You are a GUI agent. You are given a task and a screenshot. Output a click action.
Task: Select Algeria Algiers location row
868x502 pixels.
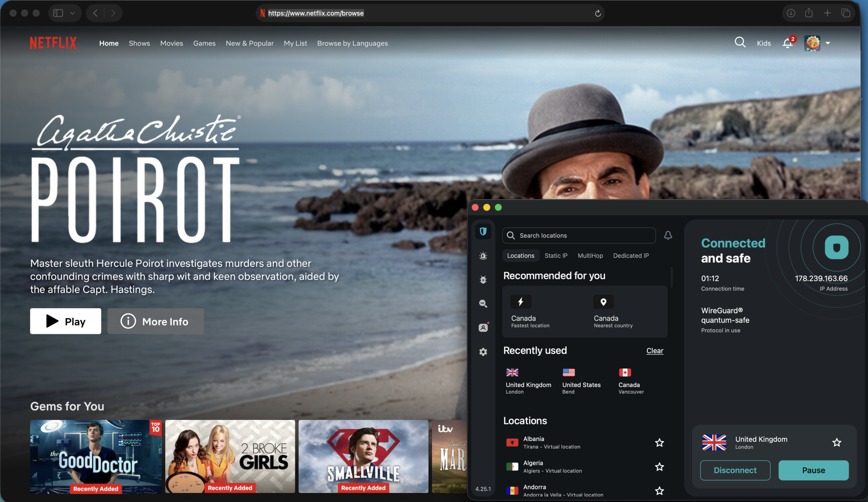pyautogui.click(x=585, y=466)
